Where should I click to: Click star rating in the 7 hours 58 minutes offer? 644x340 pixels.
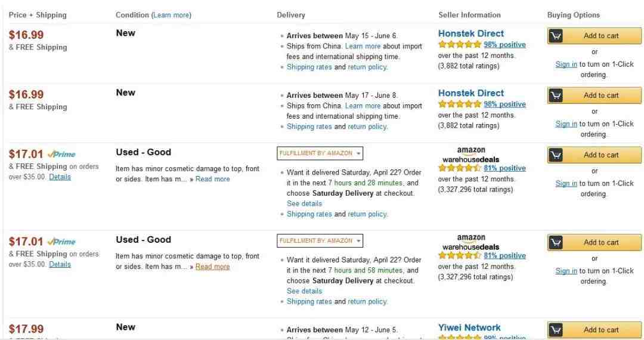pyautogui.click(x=460, y=256)
